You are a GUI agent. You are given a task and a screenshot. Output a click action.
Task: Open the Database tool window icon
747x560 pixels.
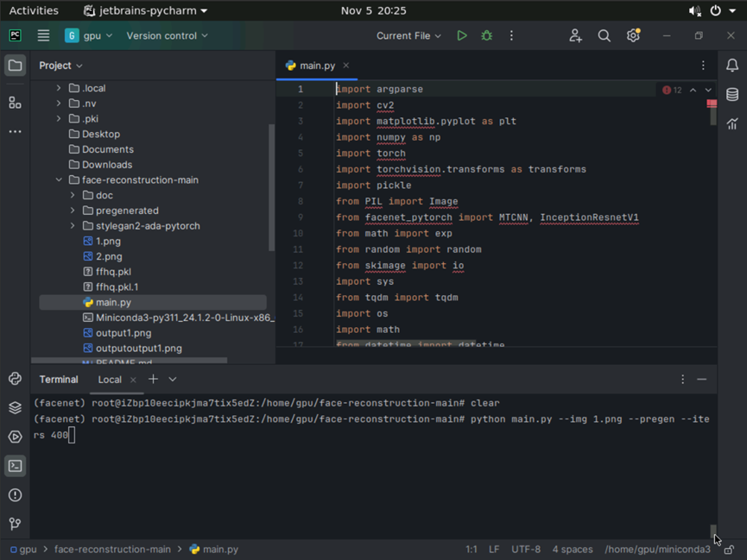732,95
